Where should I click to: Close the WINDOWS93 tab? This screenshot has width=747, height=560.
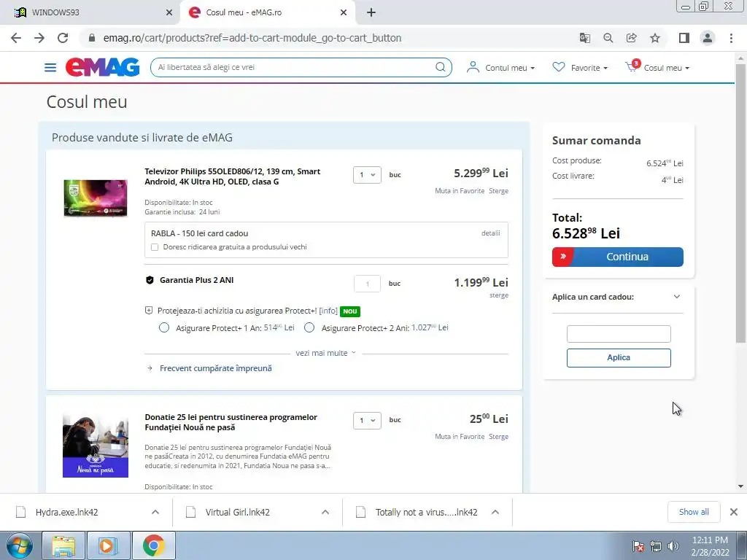pos(169,12)
